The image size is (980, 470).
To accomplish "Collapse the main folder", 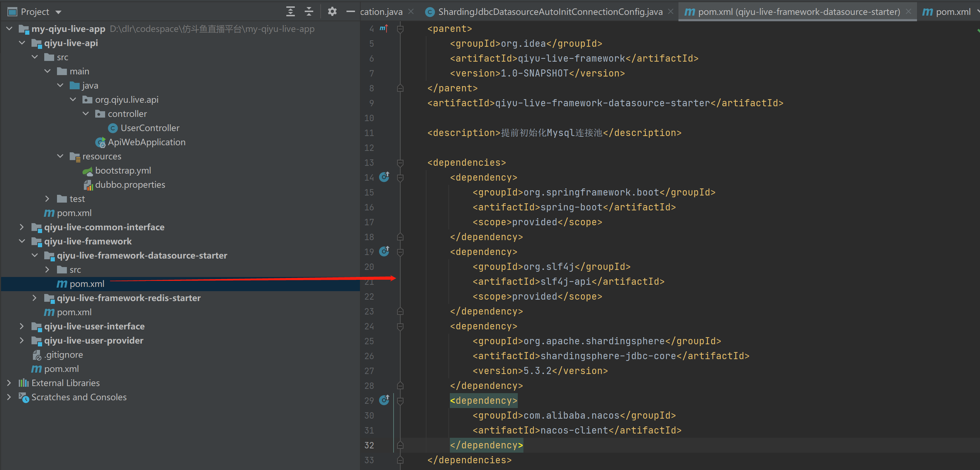I will pyautogui.click(x=47, y=71).
